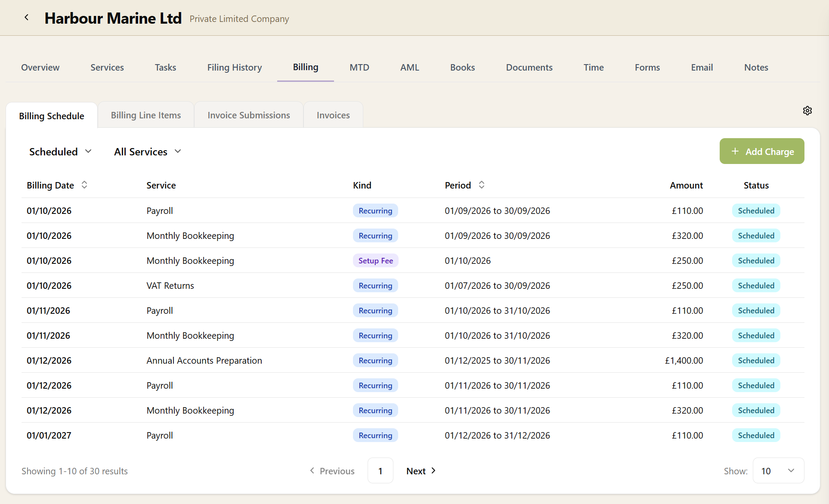This screenshot has height=504, width=829.
Task: Open the Email tab
Action: click(x=702, y=68)
